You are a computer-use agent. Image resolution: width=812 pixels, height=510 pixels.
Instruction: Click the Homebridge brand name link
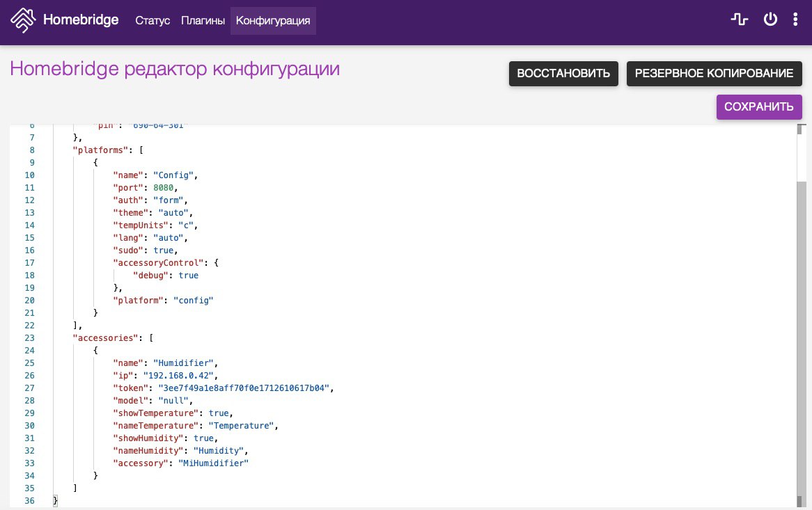81,19
